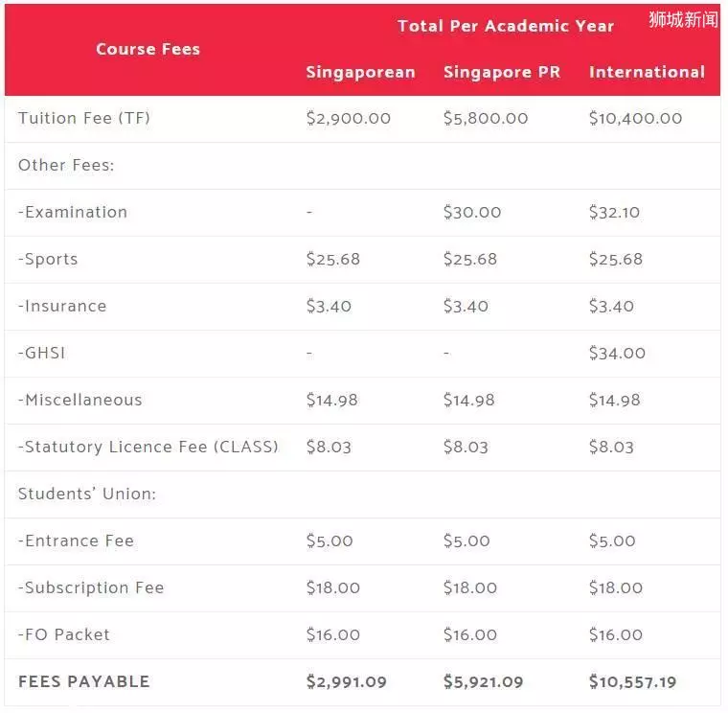Click the $32.10 International examination fee
This screenshot has width=728, height=713.
pyautogui.click(x=614, y=213)
